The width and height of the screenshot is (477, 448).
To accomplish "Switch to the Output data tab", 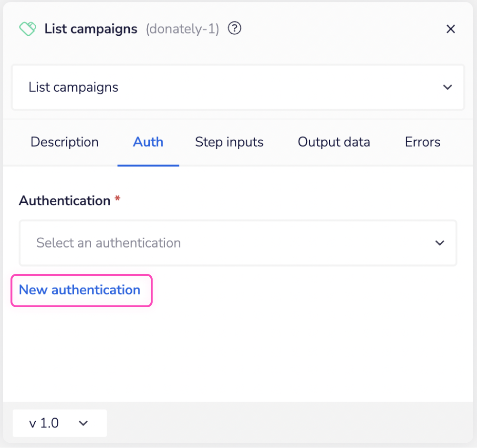I will pos(333,142).
